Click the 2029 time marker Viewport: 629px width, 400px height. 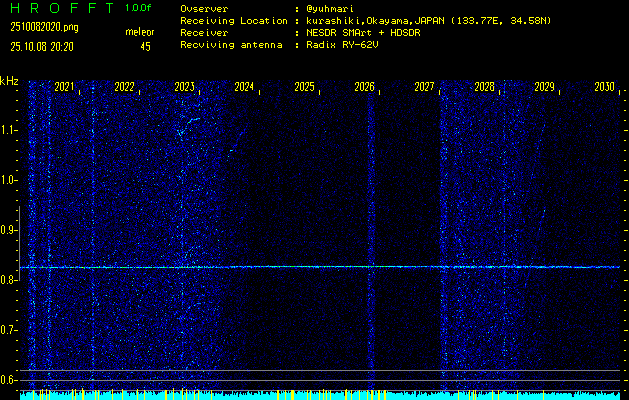pyautogui.click(x=545, y=87)
